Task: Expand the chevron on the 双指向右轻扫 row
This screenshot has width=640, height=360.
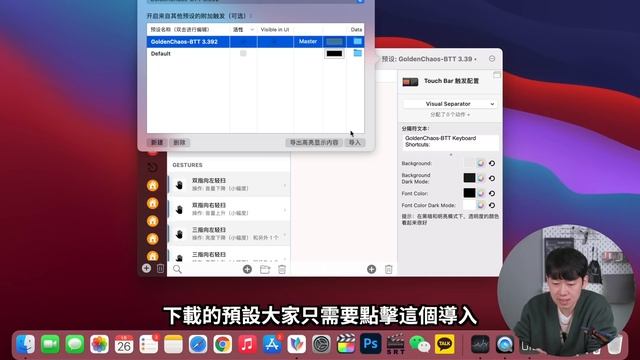Action: coord(284,210)
